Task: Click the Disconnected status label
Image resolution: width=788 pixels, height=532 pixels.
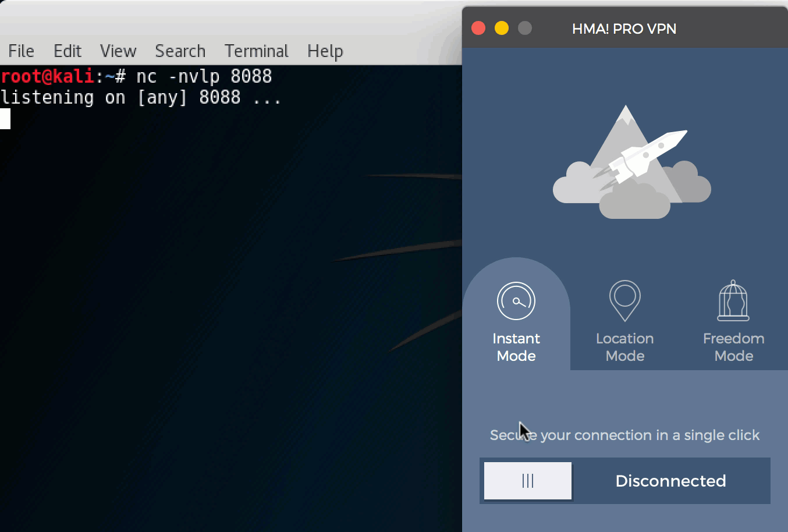Action: click(x=670, y=481)
